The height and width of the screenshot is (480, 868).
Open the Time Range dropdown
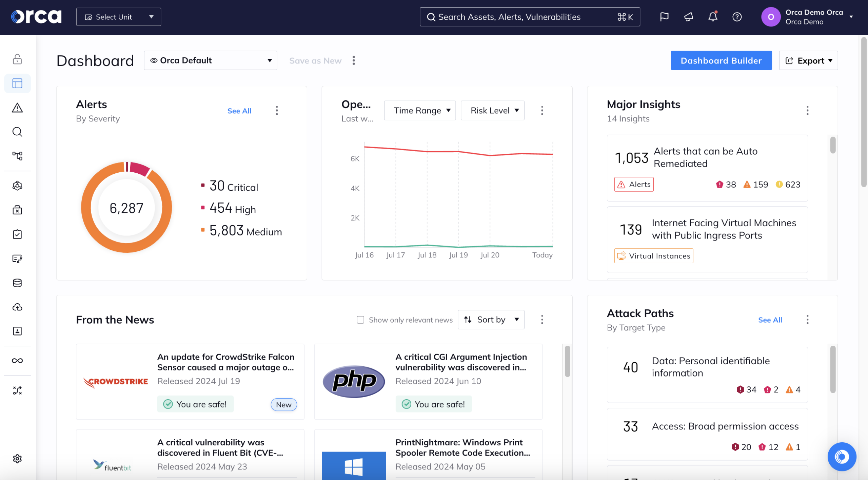420,110
